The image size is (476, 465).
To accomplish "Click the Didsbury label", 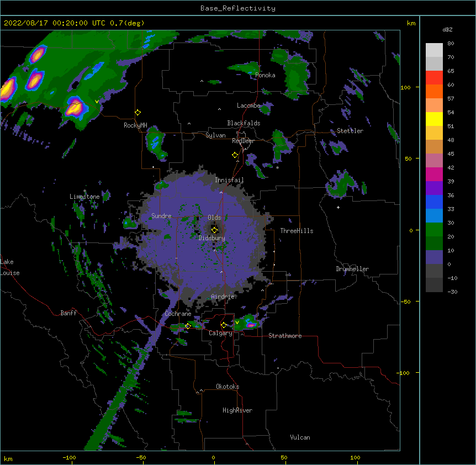I will pos(211,238).
